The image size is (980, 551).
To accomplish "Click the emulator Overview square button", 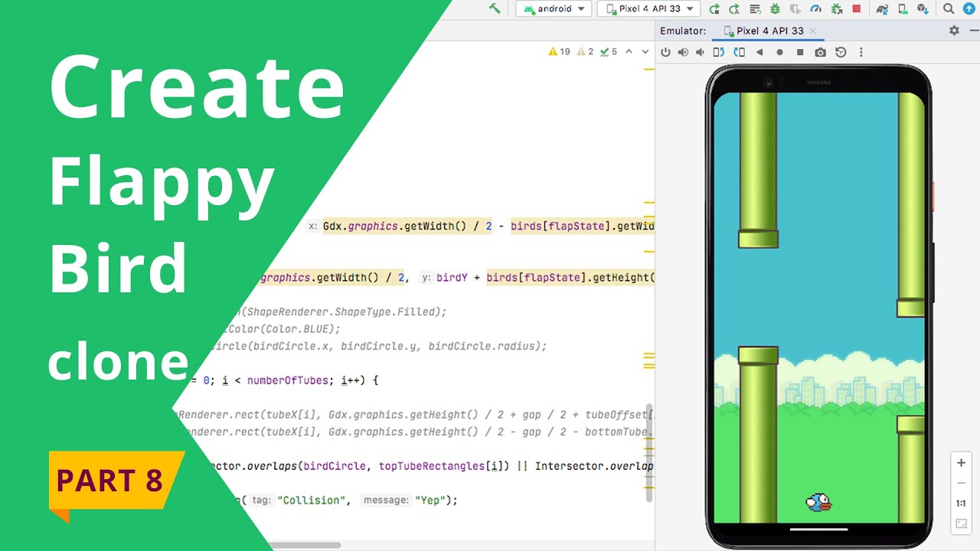I will point(800,52).
